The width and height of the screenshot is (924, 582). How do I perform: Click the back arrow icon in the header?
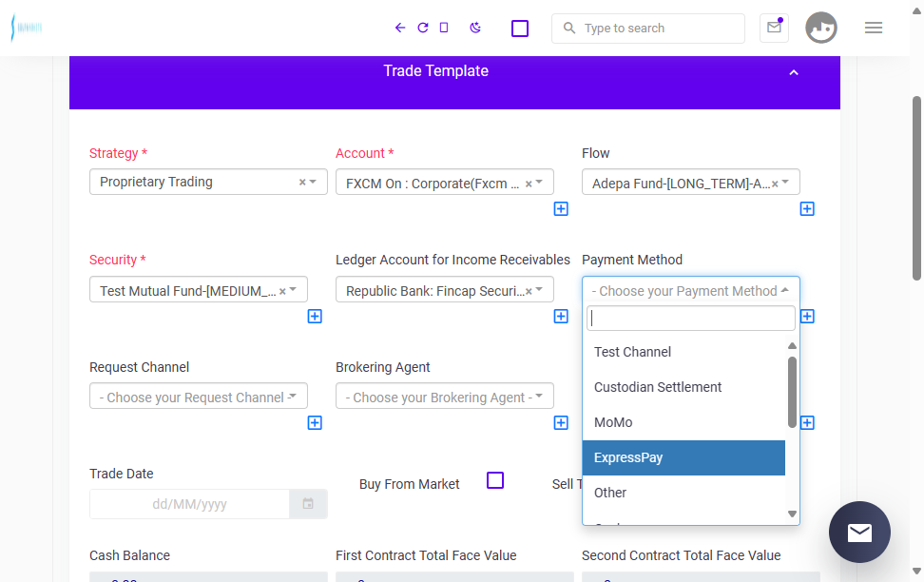tap(400, 28)
